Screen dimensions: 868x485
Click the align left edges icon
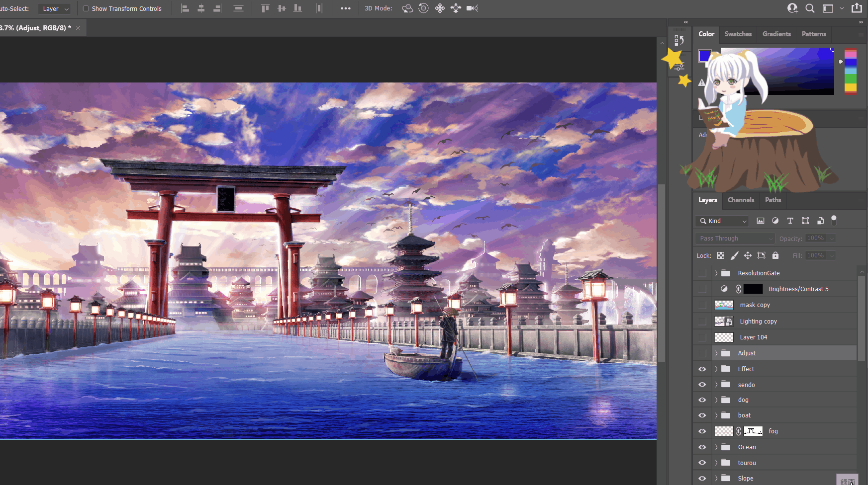pyautogui.click(x=185, y=8)
